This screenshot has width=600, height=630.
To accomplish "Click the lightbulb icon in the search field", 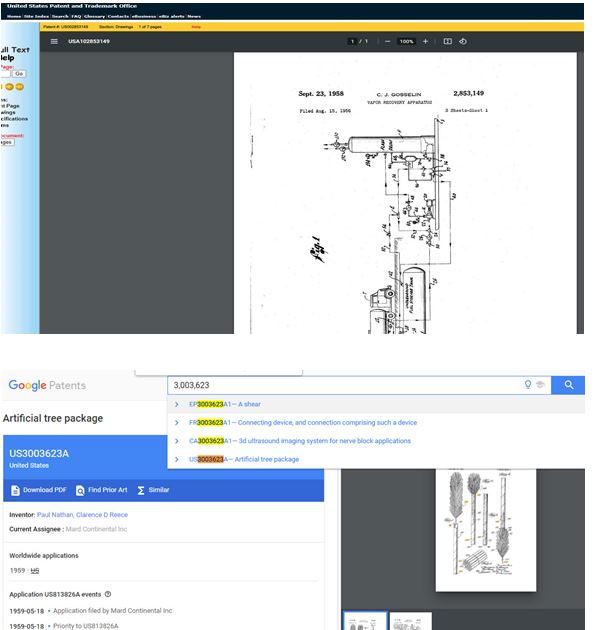I will coord(528,385).
